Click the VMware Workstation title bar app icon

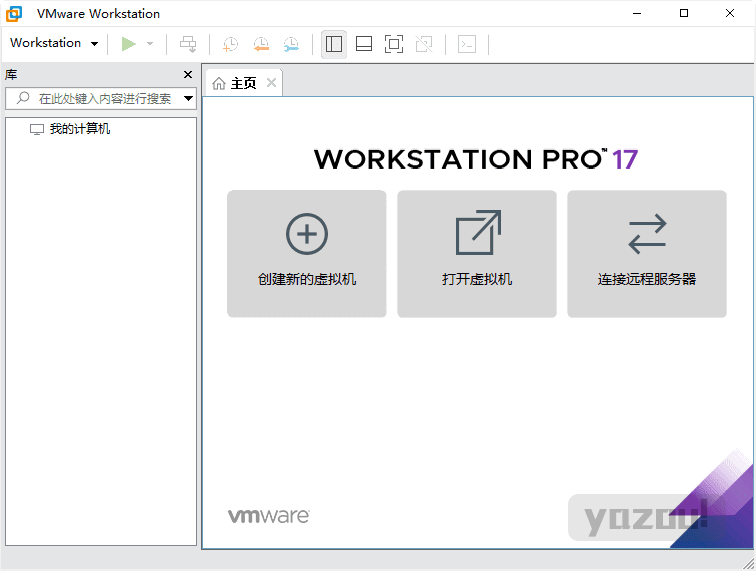[14, 14]
